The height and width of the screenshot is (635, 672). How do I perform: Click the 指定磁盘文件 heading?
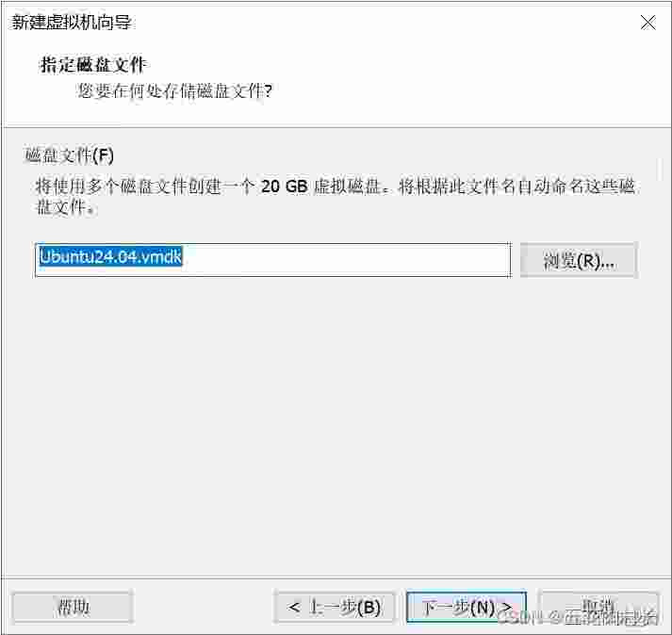point(93,65)
